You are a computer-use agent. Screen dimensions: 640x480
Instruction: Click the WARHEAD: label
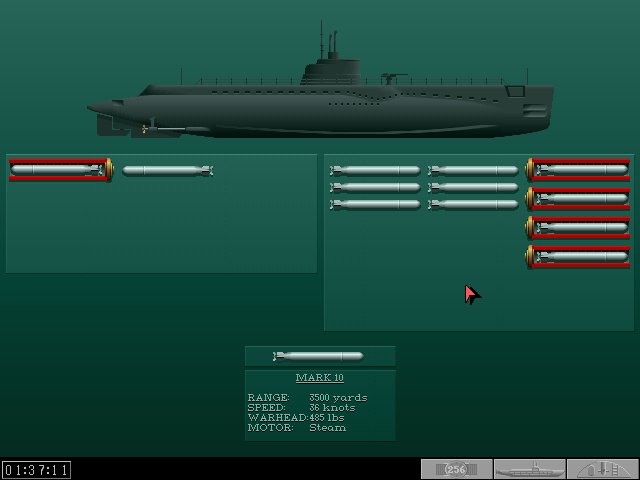click(278, 418)
